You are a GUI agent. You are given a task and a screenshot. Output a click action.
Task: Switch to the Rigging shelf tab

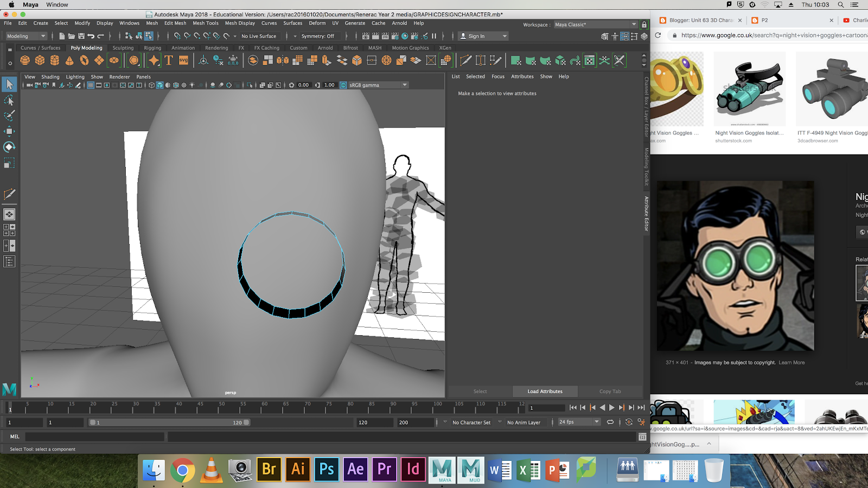tap(152, 48)
